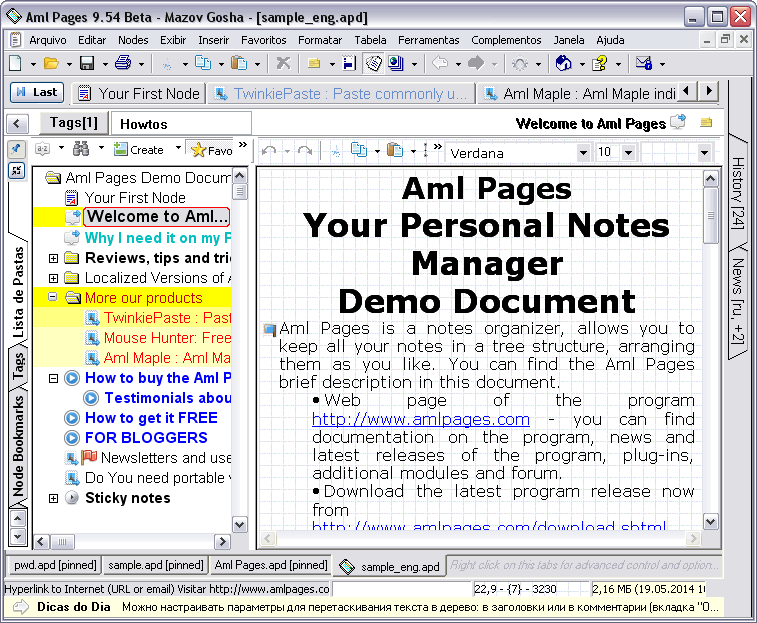
Task: Select How to get it FREE node
Action: (x=151, y=418)
